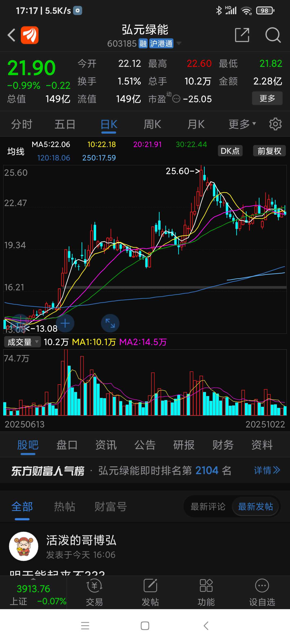Viewport: 290px width, 644px height.
Task: Tap the highest price value 22.60
Action: (199, 64)
